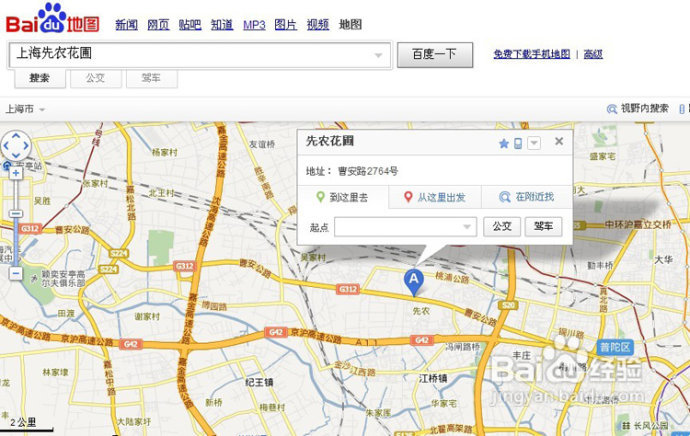Image resolution: width=690 pixels, height=436 pixels.
Task: Switch to the 搜索 tab
Action: point(40,78)
